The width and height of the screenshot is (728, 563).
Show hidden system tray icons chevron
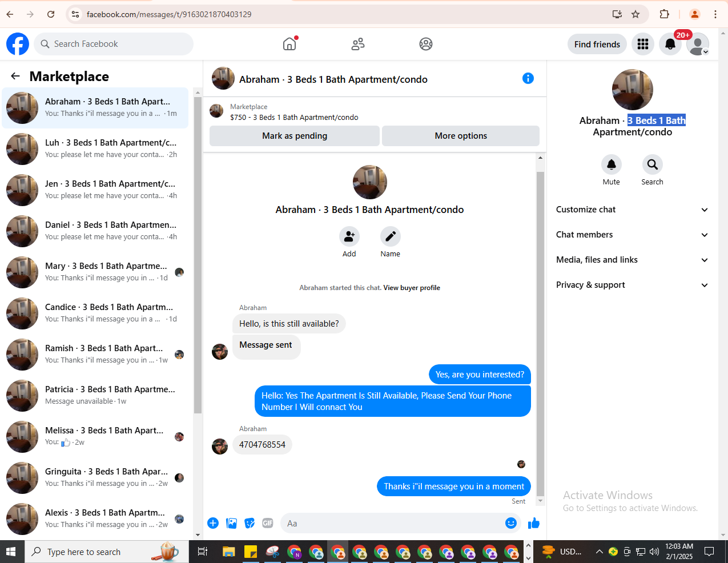(599, 552)
